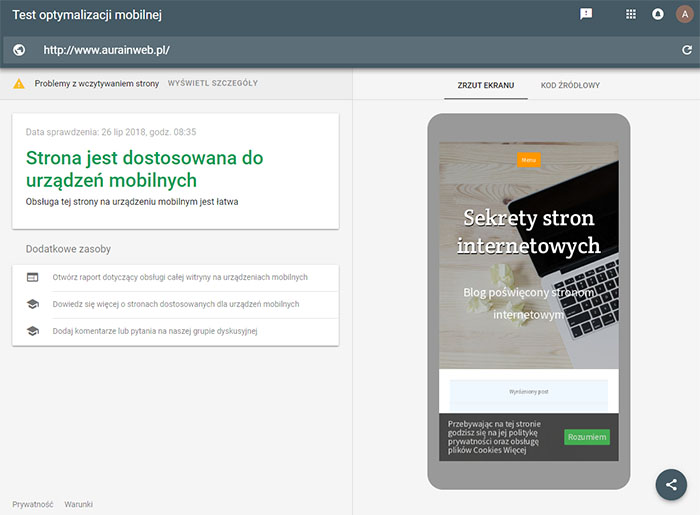Click 'Wyróżniony post' in preview
The image size is (700, 515).
[x=529, y=392]
